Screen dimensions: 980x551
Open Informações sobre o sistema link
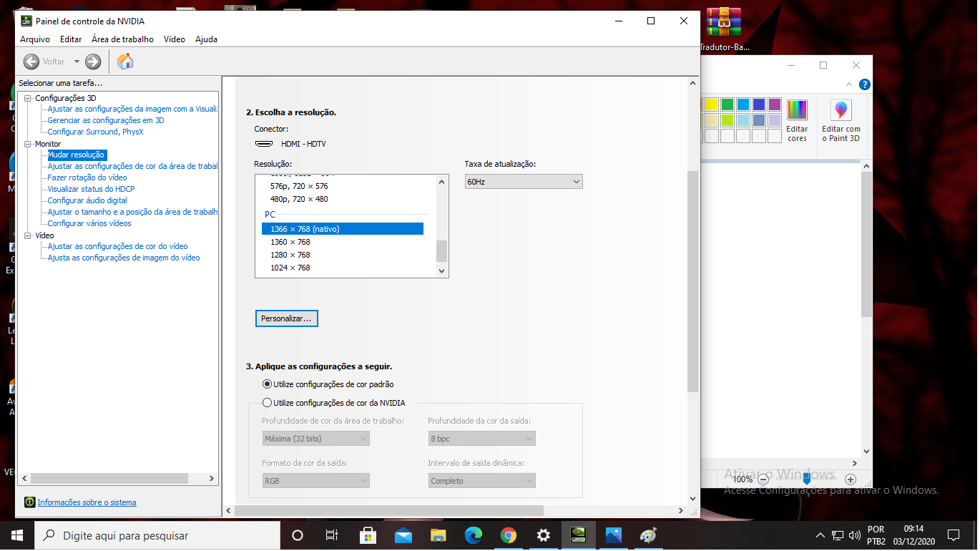click(x=87, y=502)
